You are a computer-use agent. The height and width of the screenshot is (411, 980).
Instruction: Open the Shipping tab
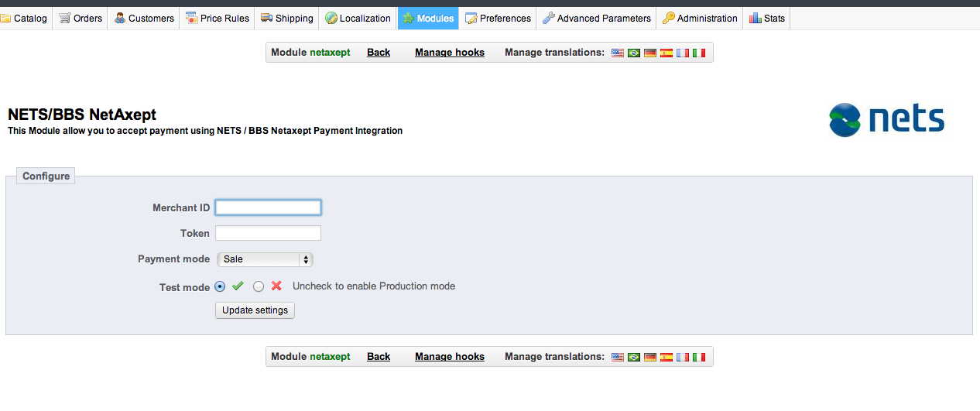coord(287,18)
